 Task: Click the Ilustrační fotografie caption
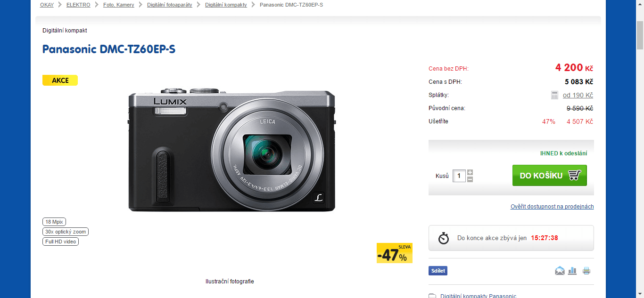pos(230,282)
